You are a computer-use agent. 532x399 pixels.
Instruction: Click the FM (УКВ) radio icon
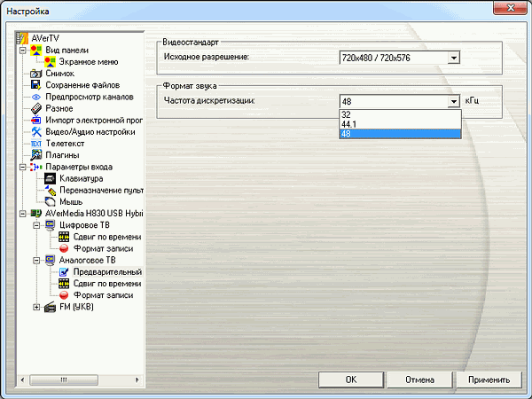(x=50, y=307)
